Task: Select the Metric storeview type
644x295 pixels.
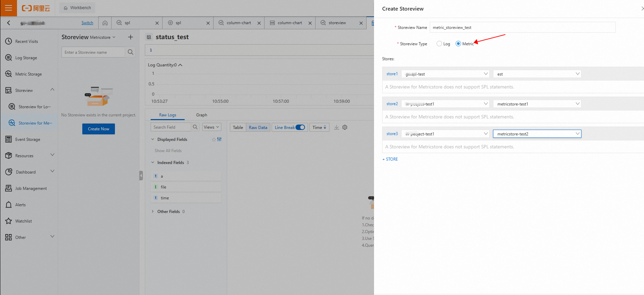Action: (x=458, y=44)
